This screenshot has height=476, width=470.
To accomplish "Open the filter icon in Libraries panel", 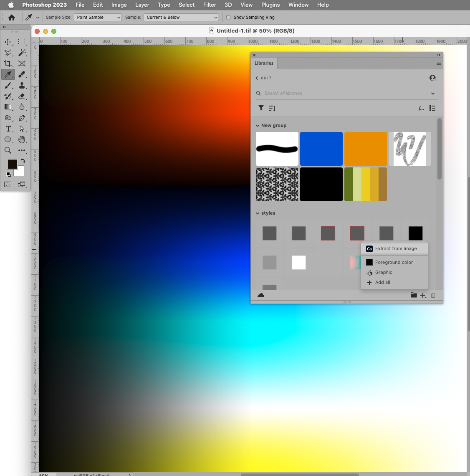I will coord(261,108).
